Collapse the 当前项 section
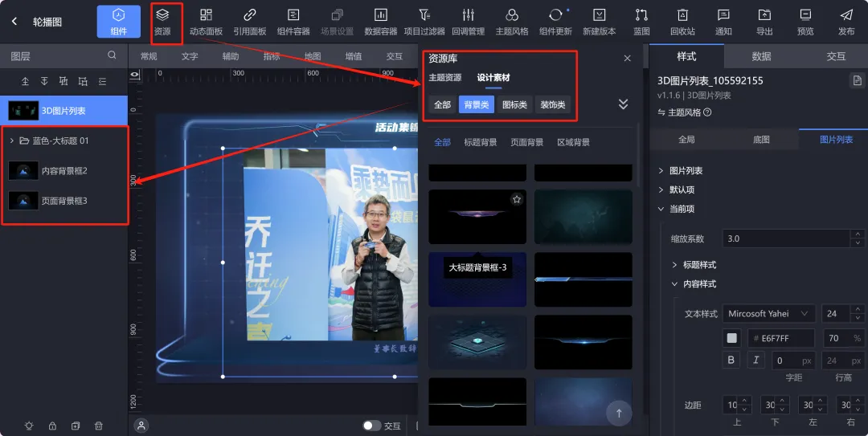Viewport: 868px width, 436px height. point(661,209)
